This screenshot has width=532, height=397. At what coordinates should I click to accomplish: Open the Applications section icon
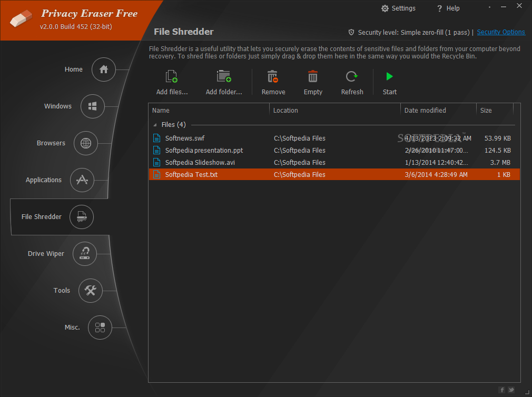(x=82, y=180)
